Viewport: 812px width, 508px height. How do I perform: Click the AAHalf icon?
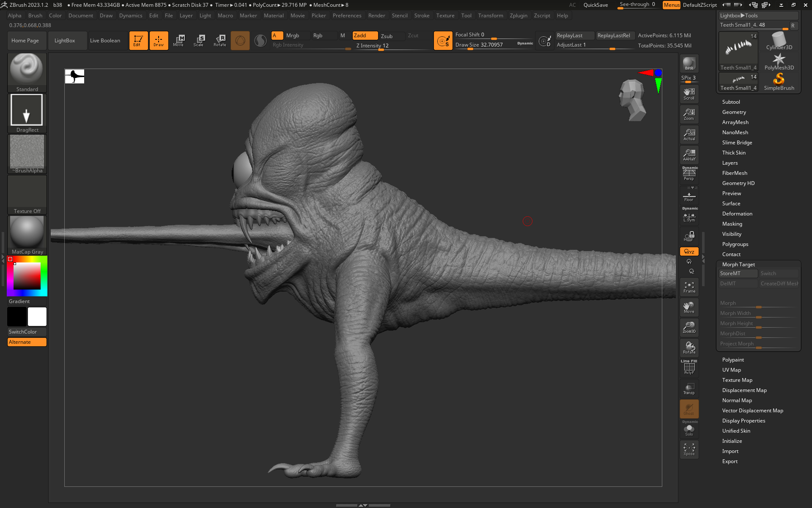[x=689, y=155]
